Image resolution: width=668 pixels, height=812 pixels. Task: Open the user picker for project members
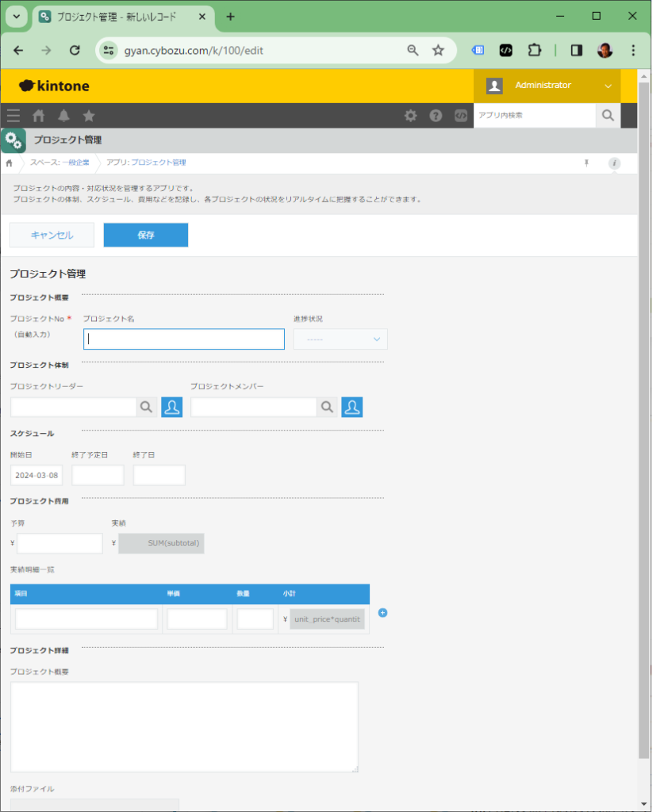tap(352, 407)
